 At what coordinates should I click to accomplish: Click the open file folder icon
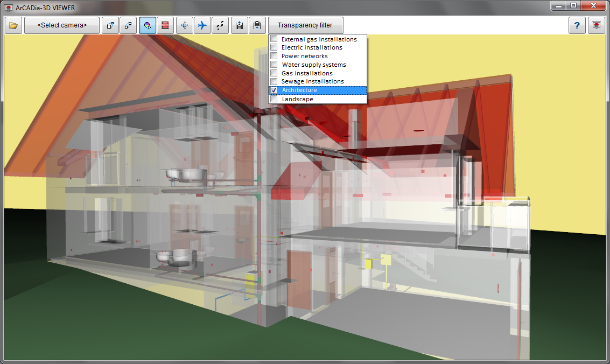[13, 25]
